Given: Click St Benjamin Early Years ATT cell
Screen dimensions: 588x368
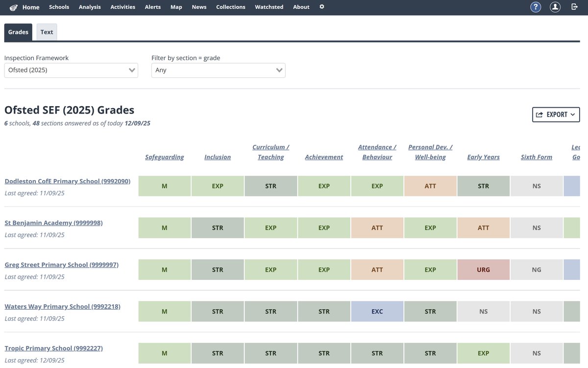Looking at the screenshot, I should [x=484, y=228].
